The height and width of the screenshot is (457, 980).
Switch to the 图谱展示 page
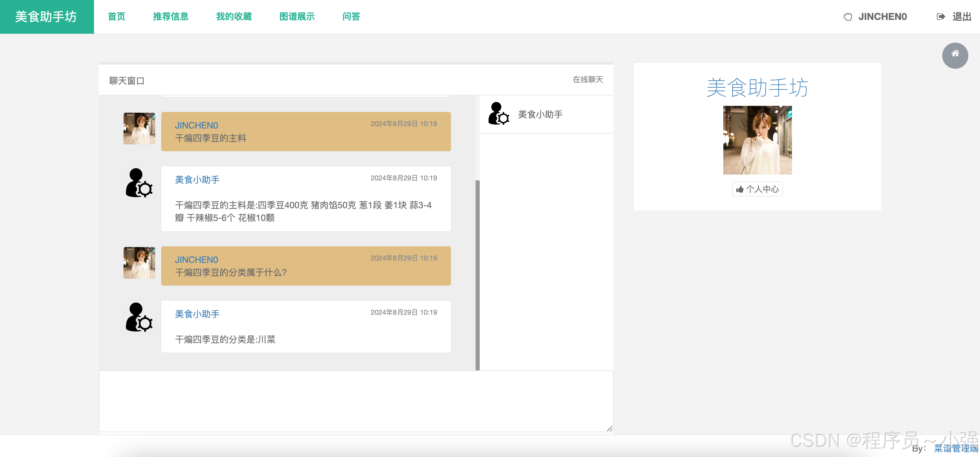[297, 17]
